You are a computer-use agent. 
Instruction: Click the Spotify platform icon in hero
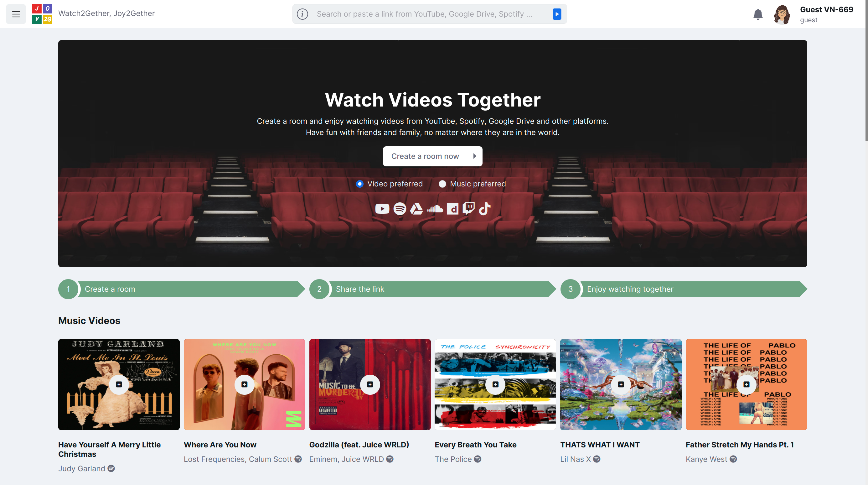400,209
